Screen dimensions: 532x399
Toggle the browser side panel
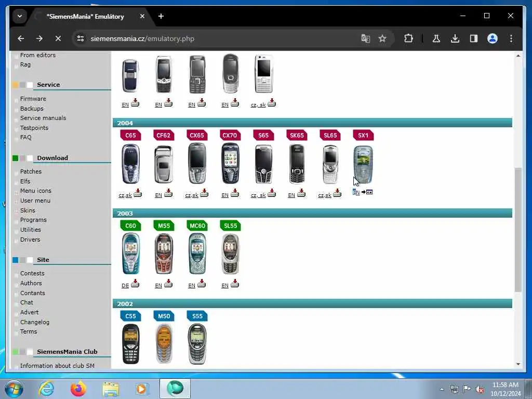(x=474, y=38)
